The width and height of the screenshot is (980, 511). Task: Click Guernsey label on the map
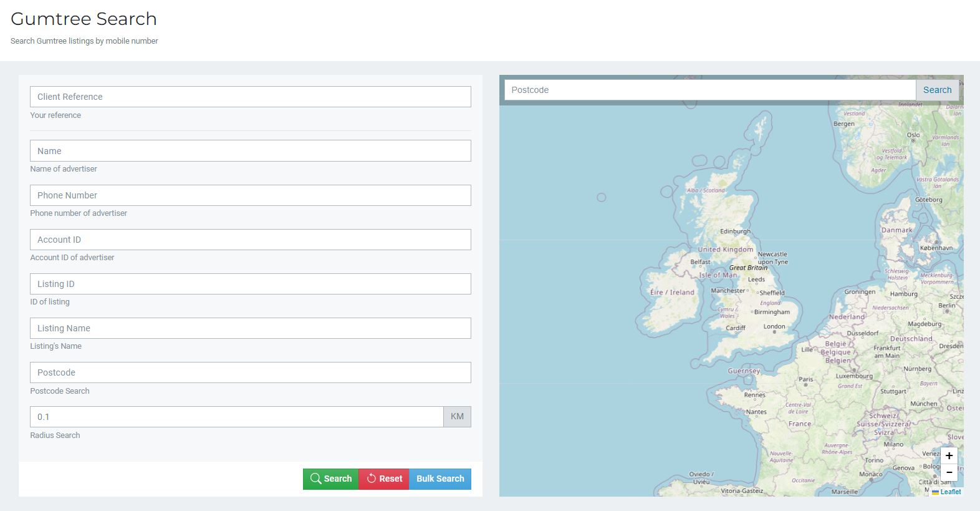click(744, 371)
